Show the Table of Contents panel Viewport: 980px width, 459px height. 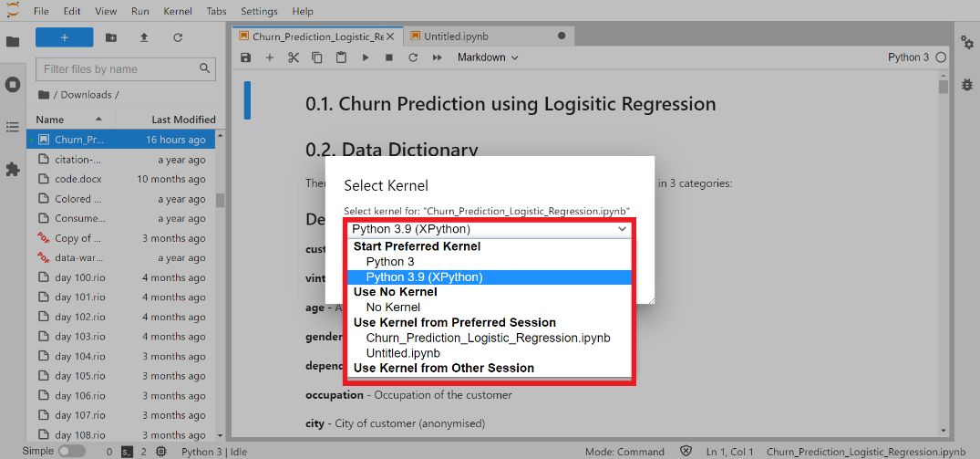(x=13, y=127)
